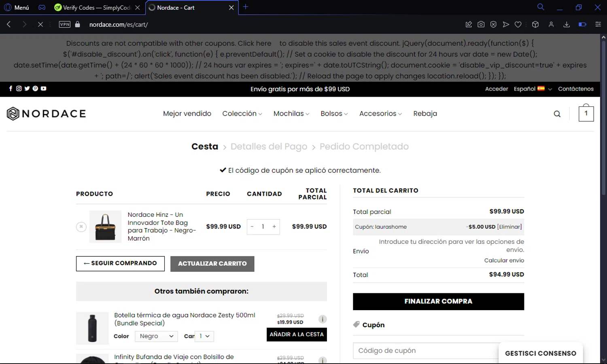Open the Opera Menú button
Viewport: 607px width, 364px height.
[17, 7]
